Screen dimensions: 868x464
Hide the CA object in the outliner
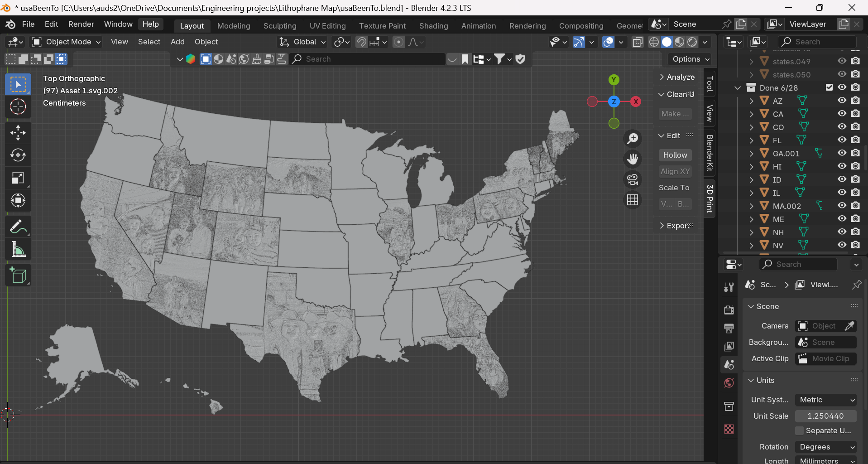(x=842, y=114)
